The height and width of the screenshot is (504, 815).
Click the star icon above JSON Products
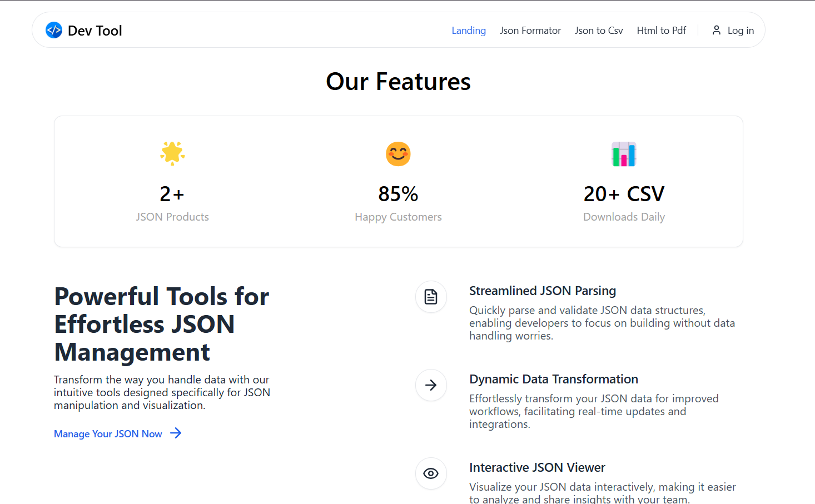[172, 153]
